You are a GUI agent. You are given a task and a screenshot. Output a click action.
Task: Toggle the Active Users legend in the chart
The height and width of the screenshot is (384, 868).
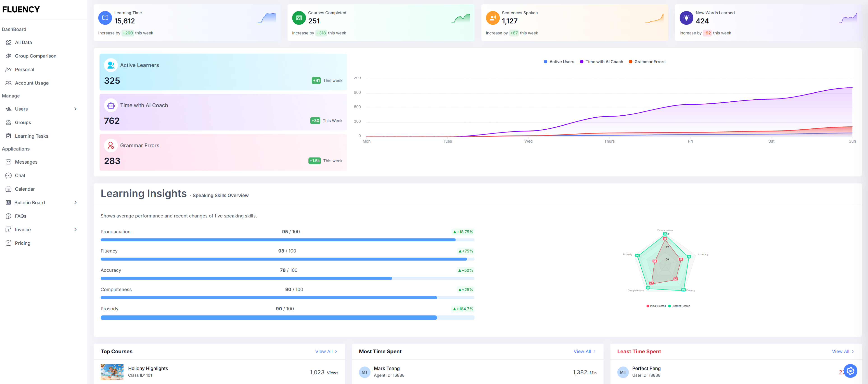[x=558, y=62]
